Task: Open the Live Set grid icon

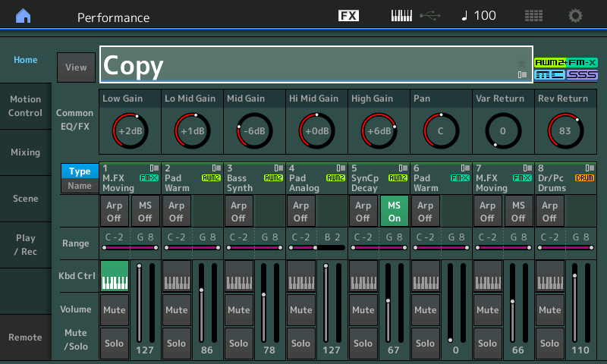Action: [x=533, y=16]
